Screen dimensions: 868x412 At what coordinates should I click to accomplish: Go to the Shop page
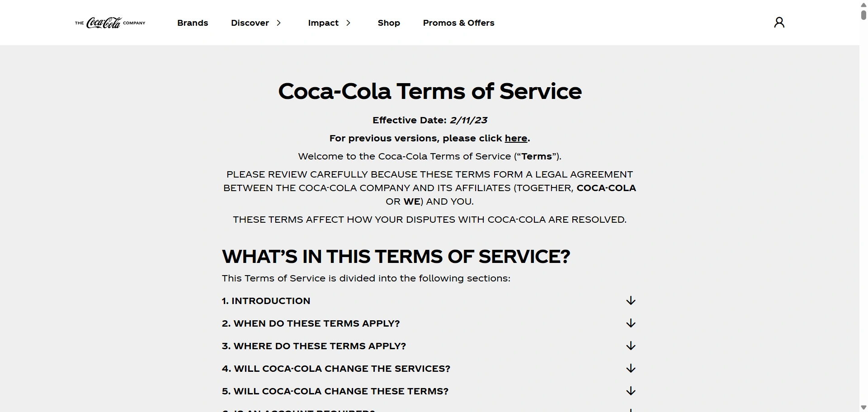[389, 23]
